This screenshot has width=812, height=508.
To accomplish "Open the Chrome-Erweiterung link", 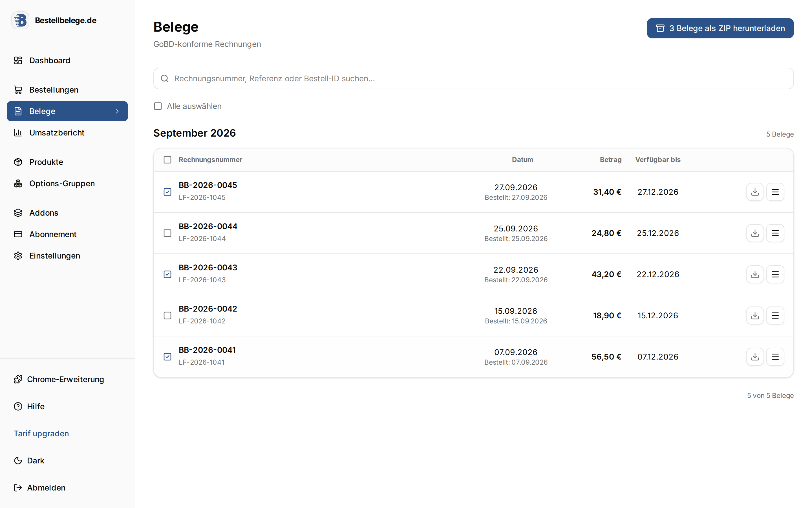I will (x=59, y=379).
